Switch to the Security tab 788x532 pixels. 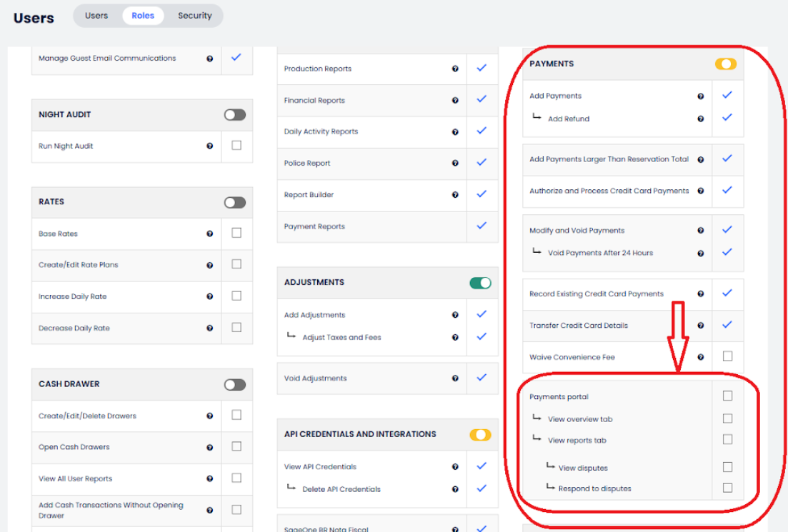(x=195, y=16)
